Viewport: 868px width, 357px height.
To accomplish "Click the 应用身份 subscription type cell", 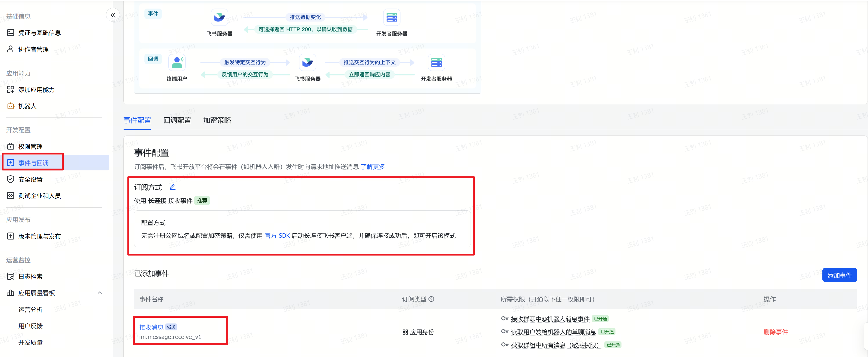I will coord(418,332).
